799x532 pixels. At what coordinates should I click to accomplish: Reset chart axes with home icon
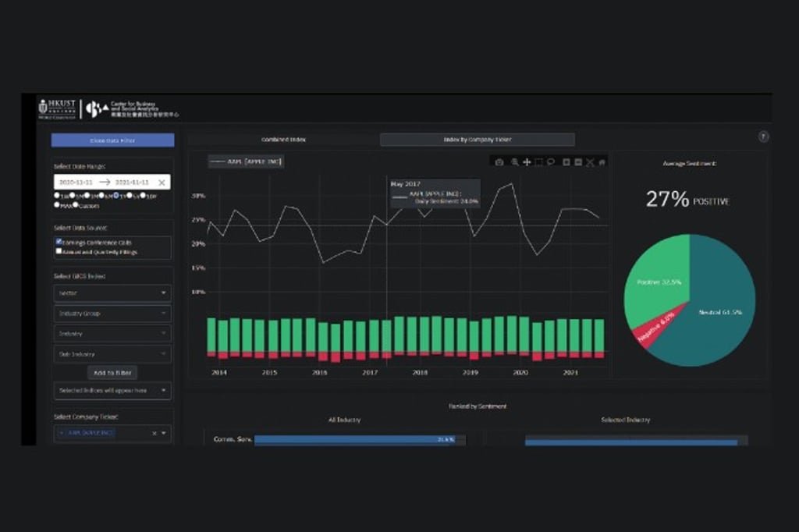point(602,162)
